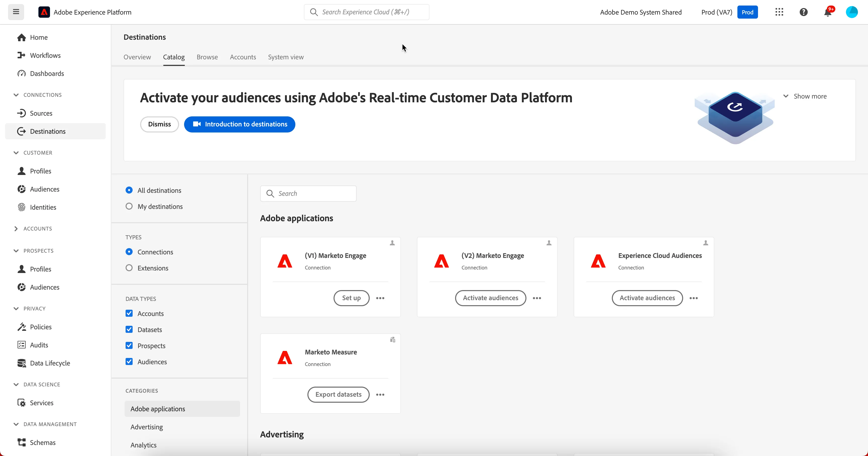Focus the destinations catalog Search field

coord(308,194)
